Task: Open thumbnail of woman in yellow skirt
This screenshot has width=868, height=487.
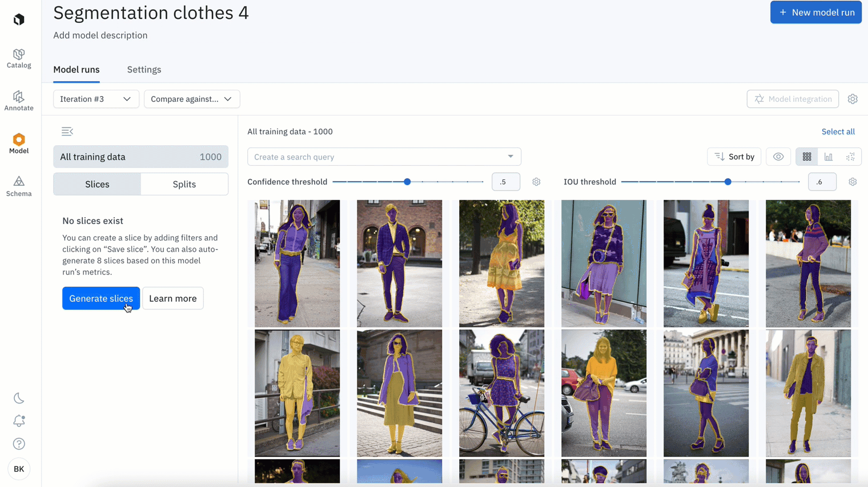Action: coord(501,264)
